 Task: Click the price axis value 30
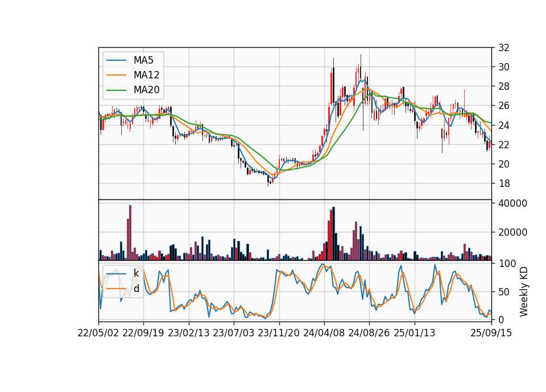(x=504, y=67)
